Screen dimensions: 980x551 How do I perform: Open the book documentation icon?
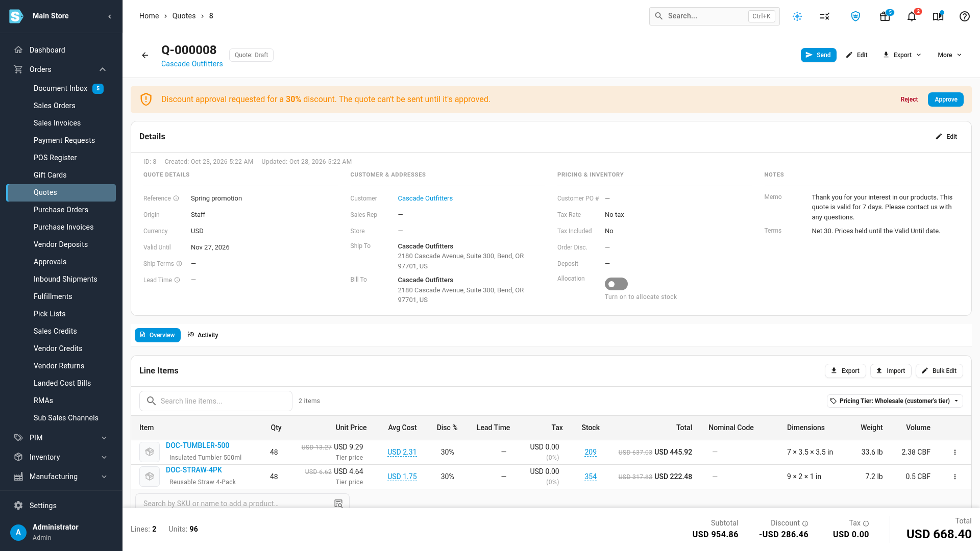pyautogui.click(x=938, y=16)
